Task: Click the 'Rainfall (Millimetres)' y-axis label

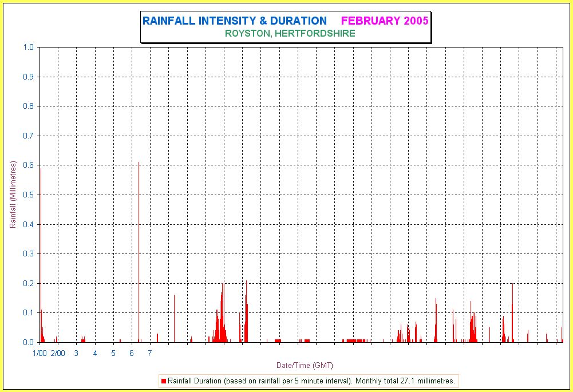Action: click(x=13, y=195)
